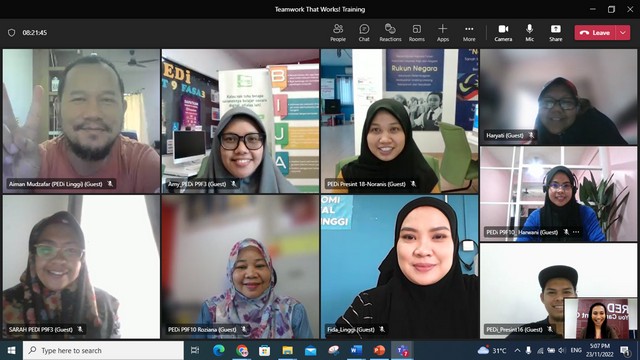This screenshot has height=360, width=640.
Task: Open the Windows Start menu
Action: click(x=11, y=350)
